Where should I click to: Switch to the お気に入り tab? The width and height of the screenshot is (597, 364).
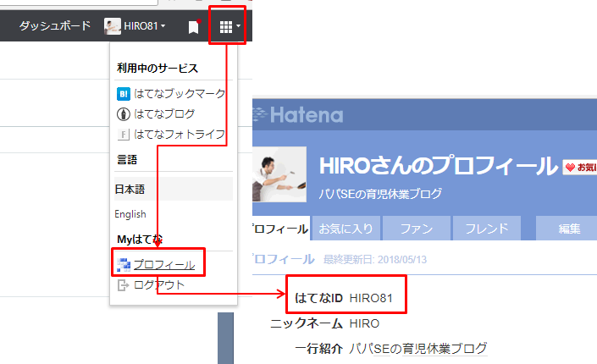point(345,229)
